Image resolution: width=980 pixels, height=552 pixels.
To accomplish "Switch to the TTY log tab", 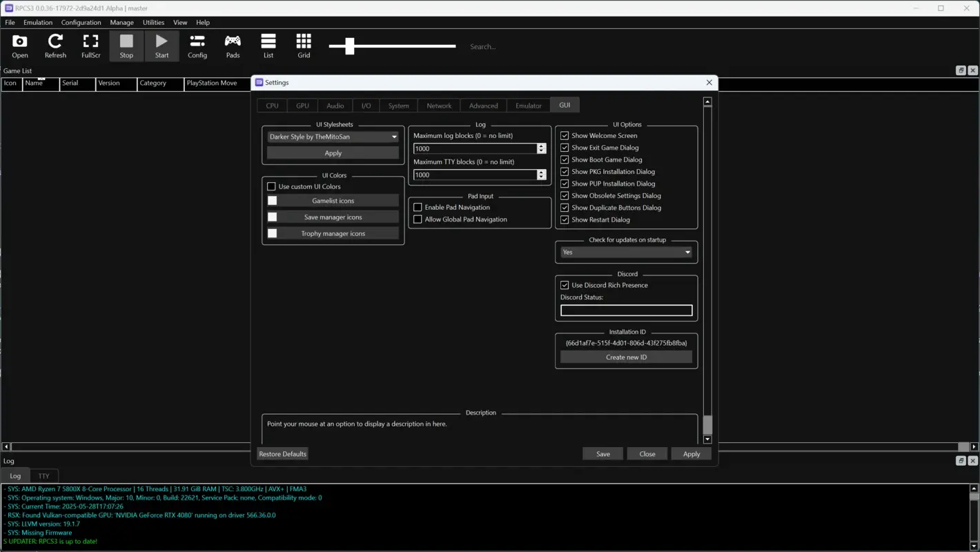I will 43,475.
